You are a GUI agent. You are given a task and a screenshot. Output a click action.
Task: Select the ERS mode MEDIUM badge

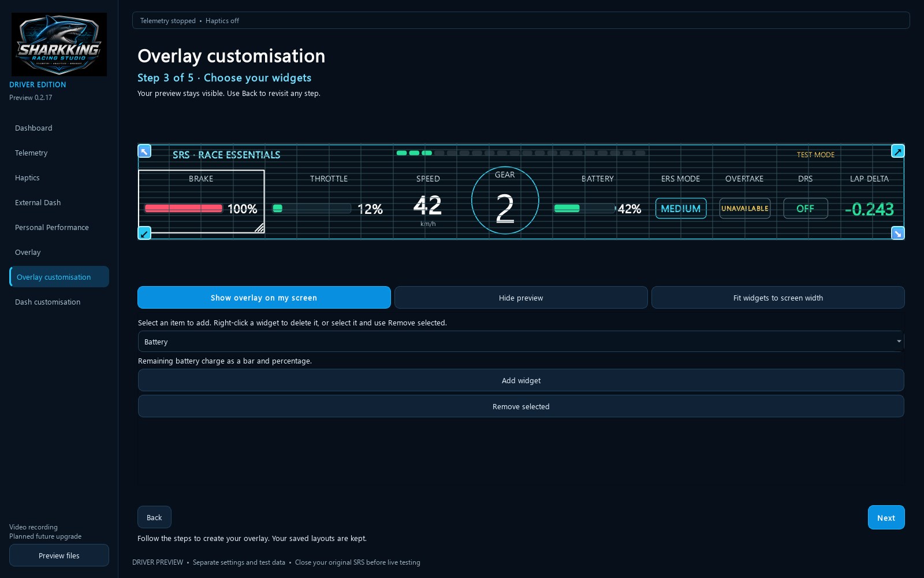coord(680,209)
